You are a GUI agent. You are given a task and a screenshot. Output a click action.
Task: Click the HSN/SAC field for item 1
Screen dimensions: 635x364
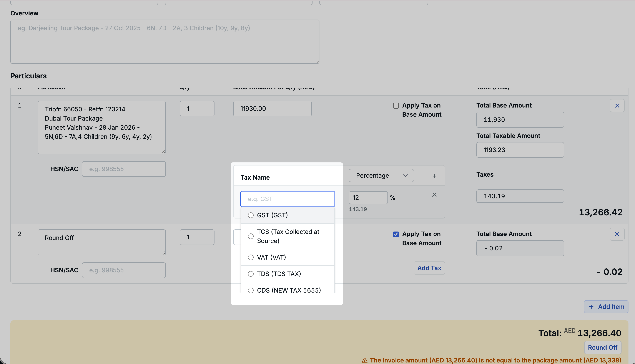pos(124,169)
